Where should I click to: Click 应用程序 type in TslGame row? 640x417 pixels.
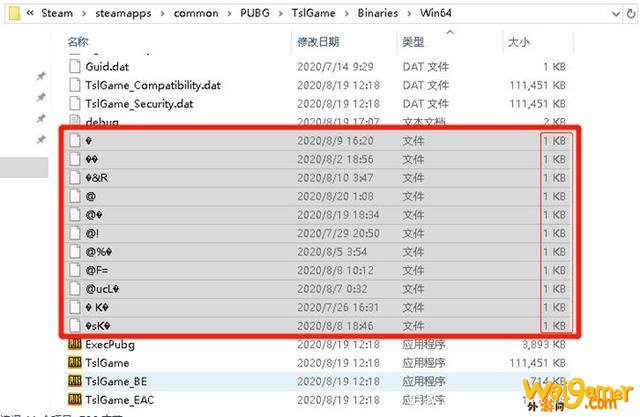click(423, 363)
